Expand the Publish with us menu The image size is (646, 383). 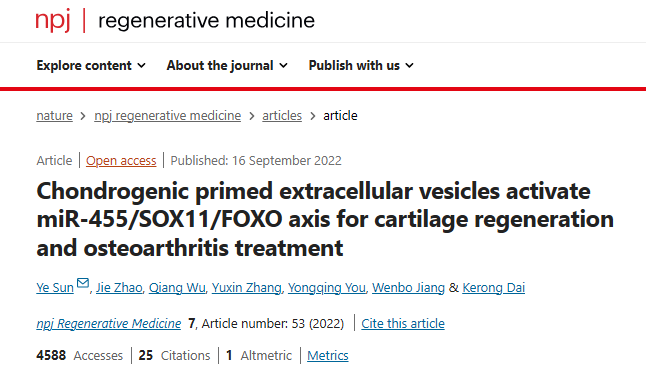point(361,65)
